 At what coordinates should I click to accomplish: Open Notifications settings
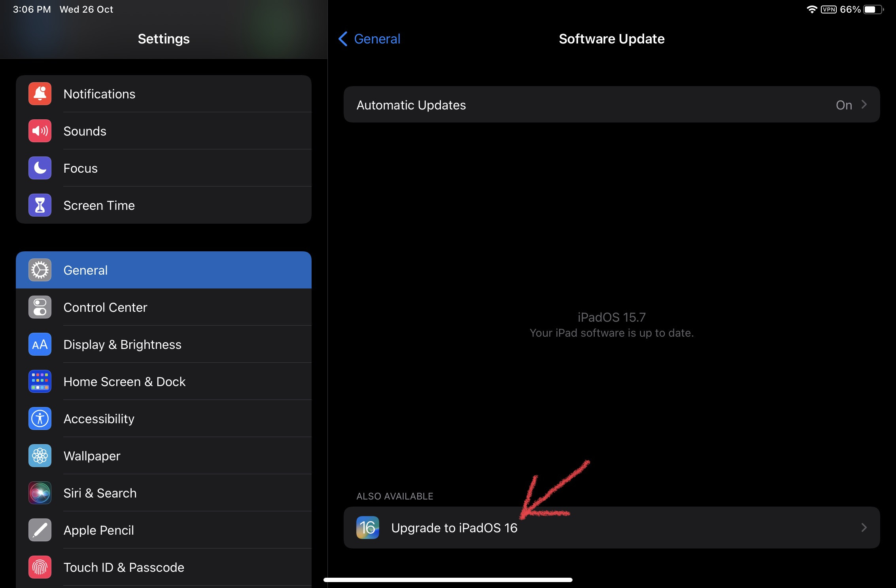click(164, 94)
